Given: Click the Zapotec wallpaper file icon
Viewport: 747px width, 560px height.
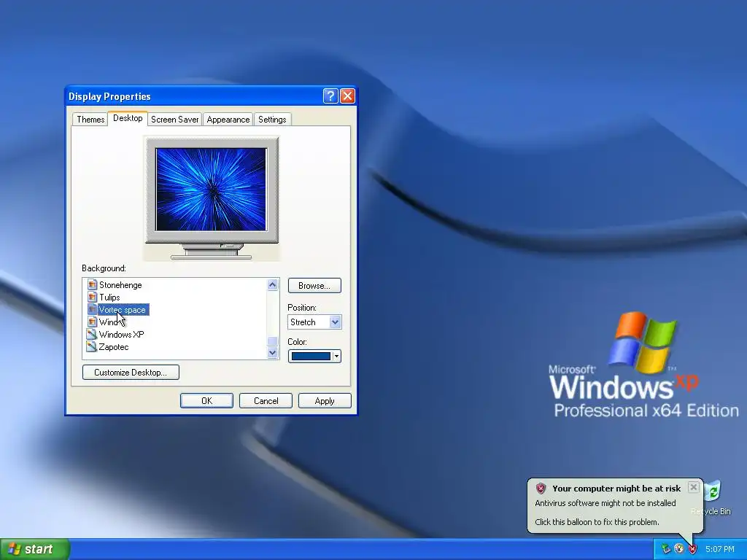Looking at the screenshot, I should 92,346.
